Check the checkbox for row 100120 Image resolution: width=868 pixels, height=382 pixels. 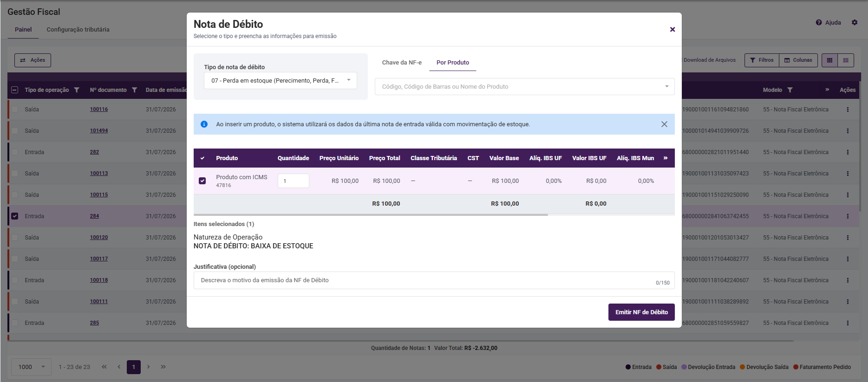(15, 238)
